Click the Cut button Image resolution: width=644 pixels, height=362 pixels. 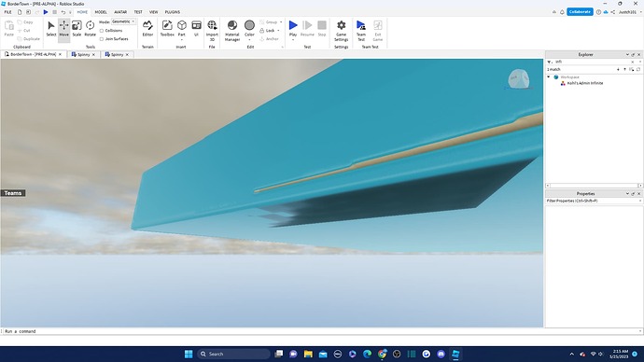(x=24, y=31)
